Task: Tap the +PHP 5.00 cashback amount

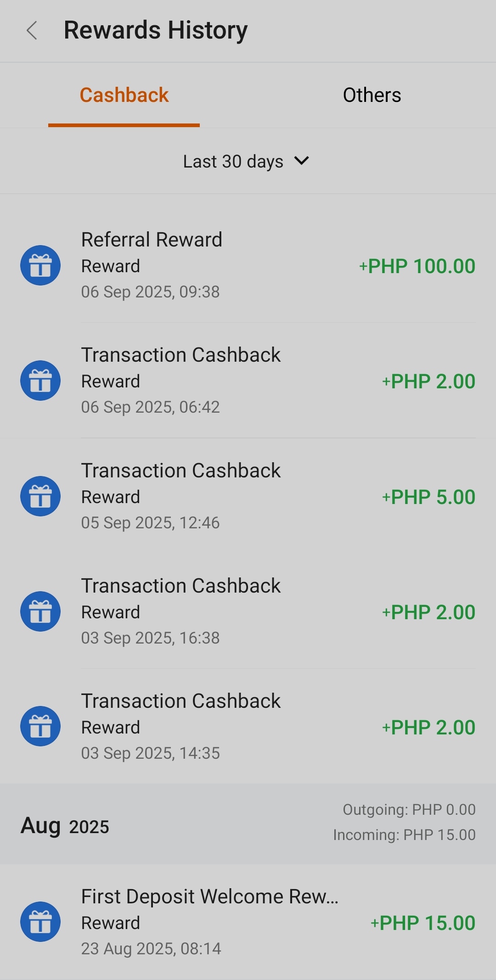Action: coord(428,497)
